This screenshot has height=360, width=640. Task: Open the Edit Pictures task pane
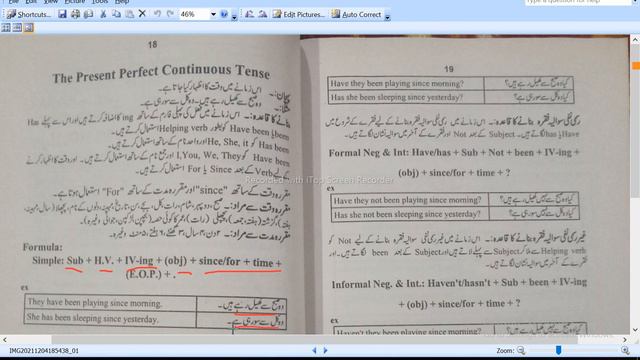pos(299,14)
